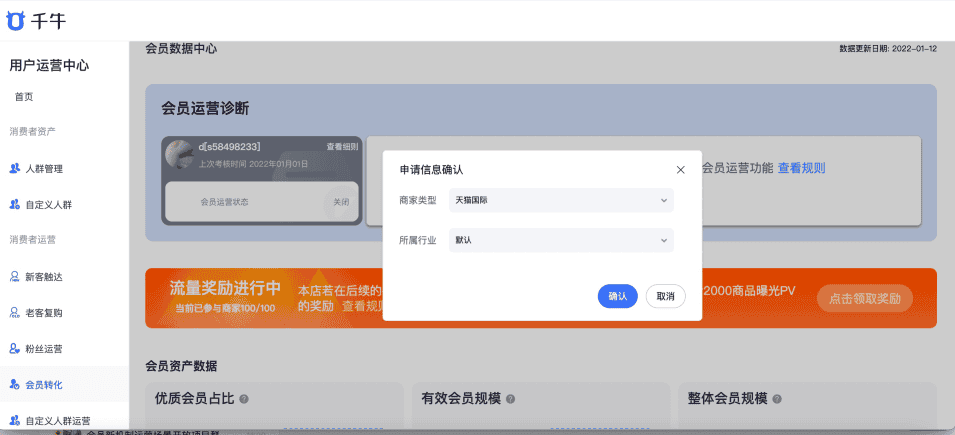Close the 申请信息确认 dialog
The width and height of the screenshot is (955, 435).
pos(681,170)
